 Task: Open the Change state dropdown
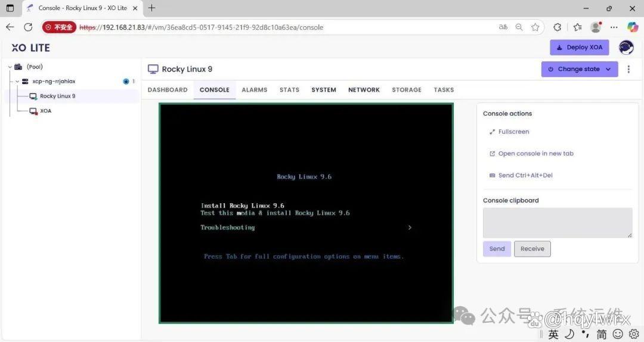pos(580,69)
